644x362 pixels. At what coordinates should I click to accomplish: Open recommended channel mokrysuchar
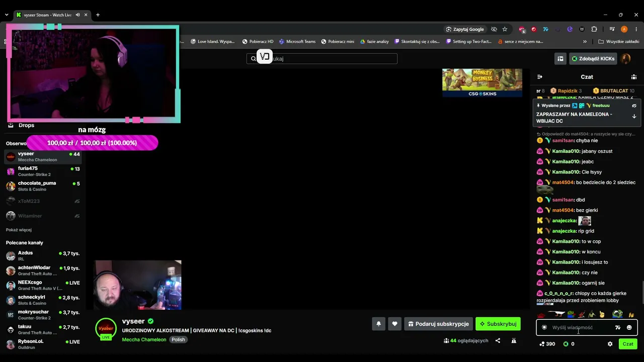[43, 315]
